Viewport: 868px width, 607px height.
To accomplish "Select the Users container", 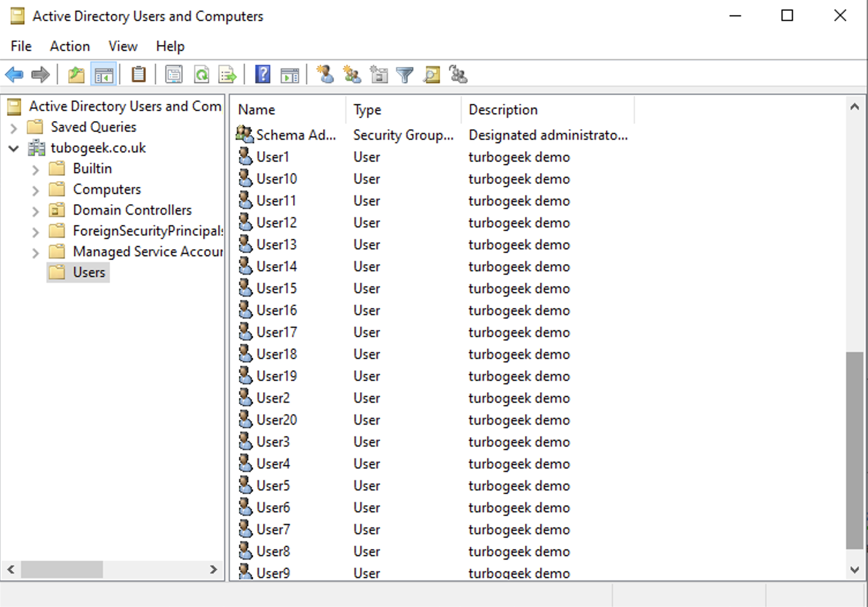I will 89,272.
